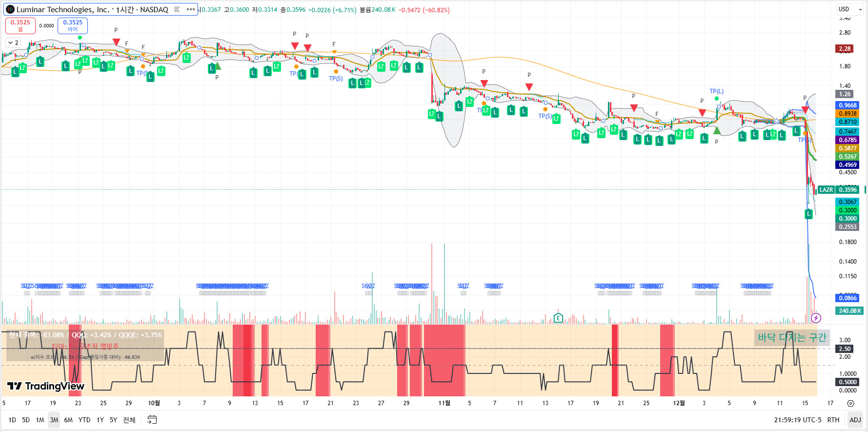Click the purple lightning bolt icon

pyautogui.click(x=816, y=318)
